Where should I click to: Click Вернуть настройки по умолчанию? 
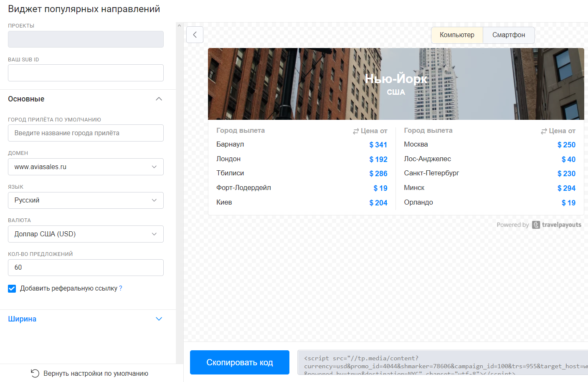[96, 373]
